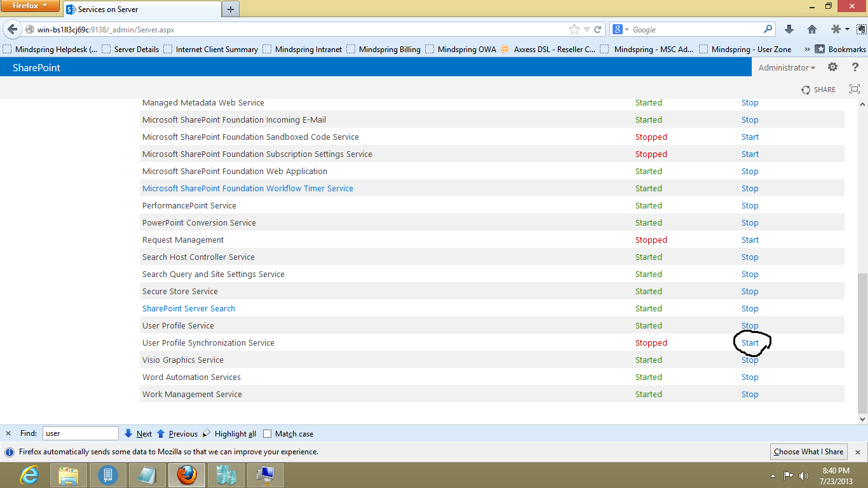This screenshot has height=488, width=868.
Task: Open a new browser tab
Action: (x=230, y=9)
